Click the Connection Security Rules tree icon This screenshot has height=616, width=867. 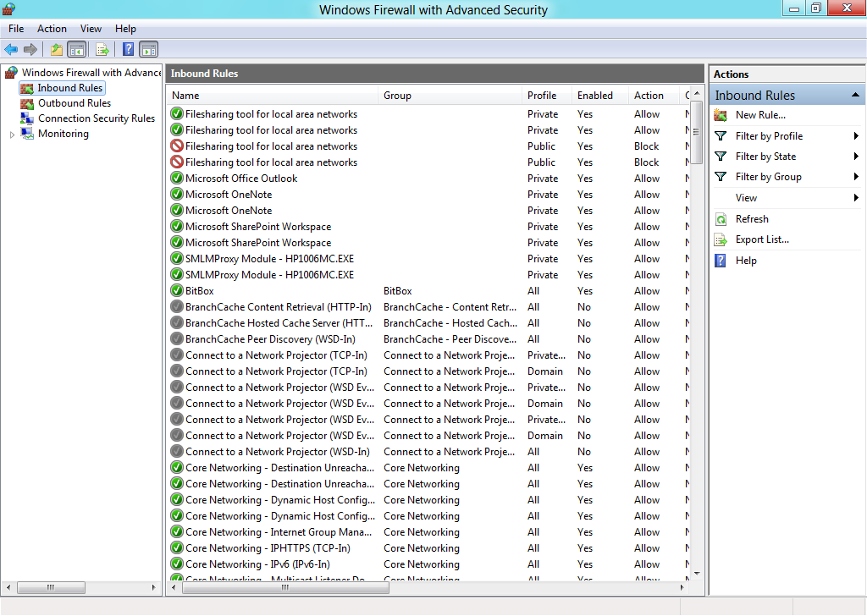pos(28,118)
